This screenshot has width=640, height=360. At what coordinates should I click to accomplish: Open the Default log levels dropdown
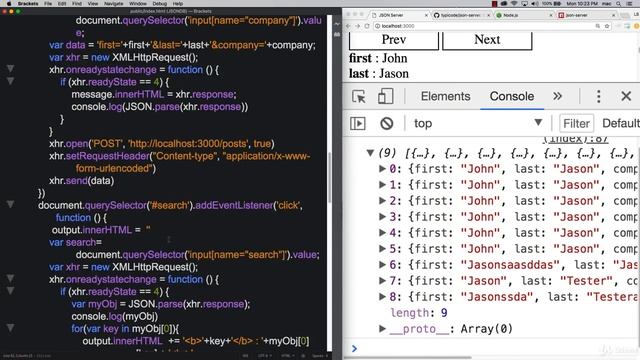pos(620,123)
